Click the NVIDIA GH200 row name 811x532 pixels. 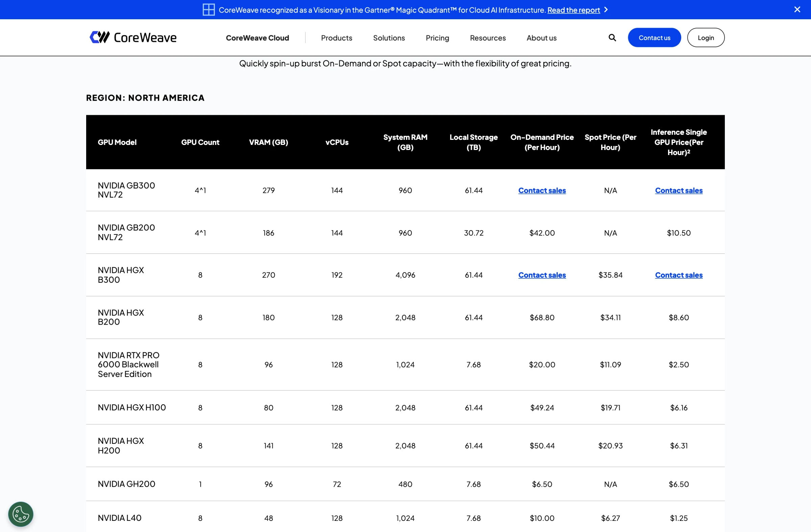126,484
